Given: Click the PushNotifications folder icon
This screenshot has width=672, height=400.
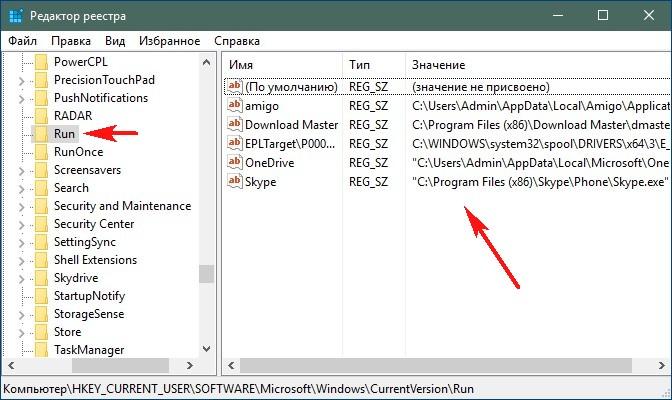Looking at the screenshot, I should coord(41,98).
